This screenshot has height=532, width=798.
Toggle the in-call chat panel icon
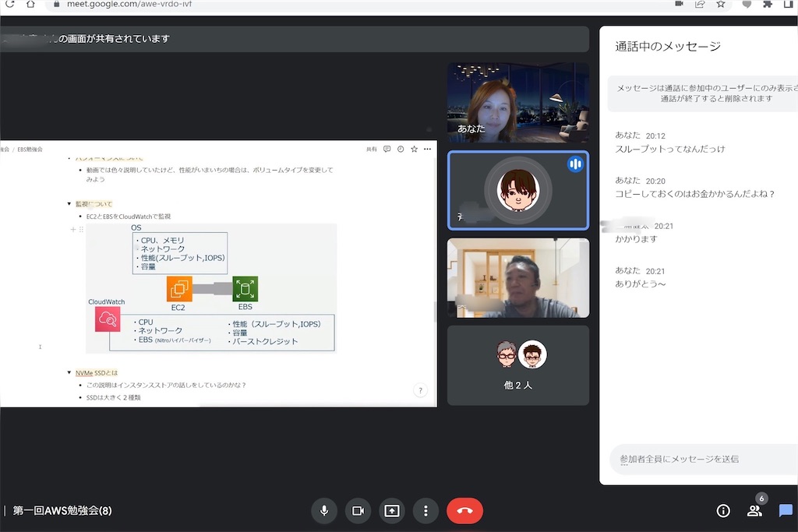coord(786,510)
